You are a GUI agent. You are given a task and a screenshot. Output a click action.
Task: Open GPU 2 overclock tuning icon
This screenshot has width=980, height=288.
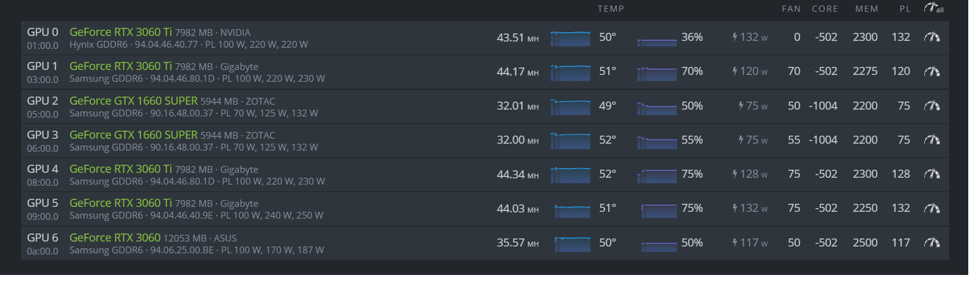point(932,106)
